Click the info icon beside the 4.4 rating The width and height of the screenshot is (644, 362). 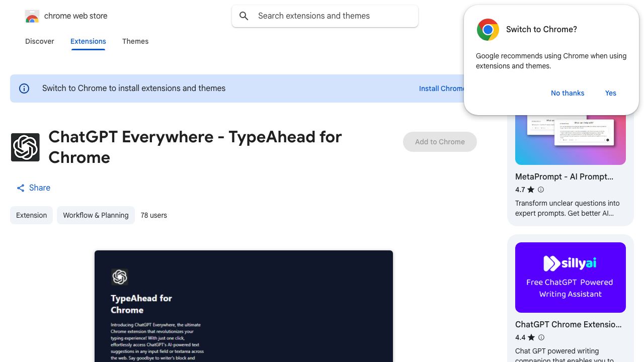point(541,337)
